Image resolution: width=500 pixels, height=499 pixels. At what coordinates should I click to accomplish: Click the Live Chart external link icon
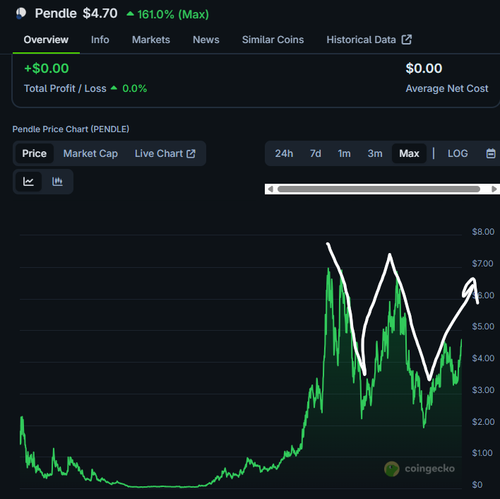click(x=191, y=154)
